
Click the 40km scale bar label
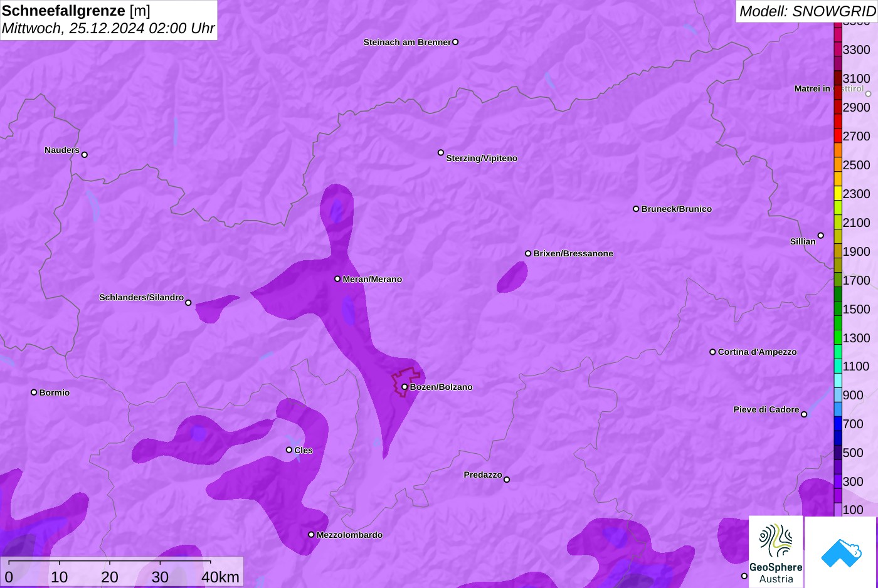point(220,577)
